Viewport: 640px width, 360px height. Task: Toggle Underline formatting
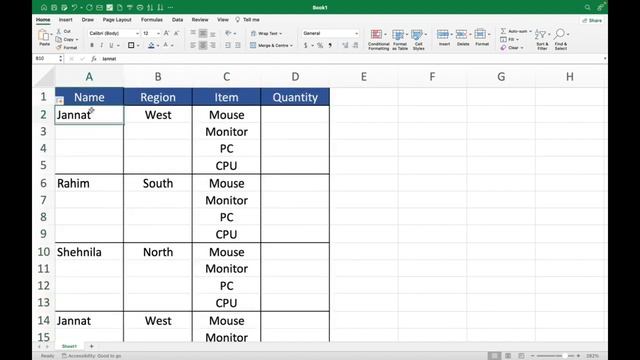pyautogui.click(x=111, y=45)
